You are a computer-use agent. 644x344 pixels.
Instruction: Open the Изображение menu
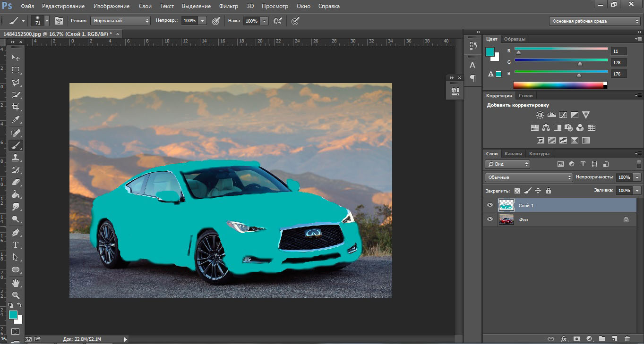pyautogui.click(x=112, y=6)
